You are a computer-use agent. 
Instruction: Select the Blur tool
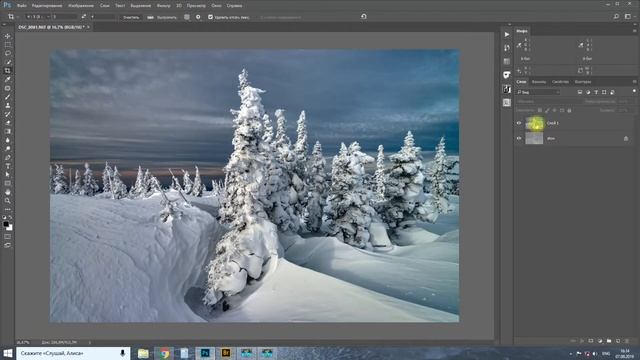coord(8,140)
